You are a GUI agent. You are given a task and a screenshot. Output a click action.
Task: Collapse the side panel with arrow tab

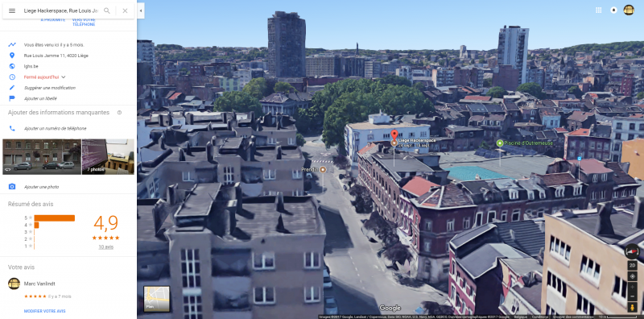click(141, 10)
